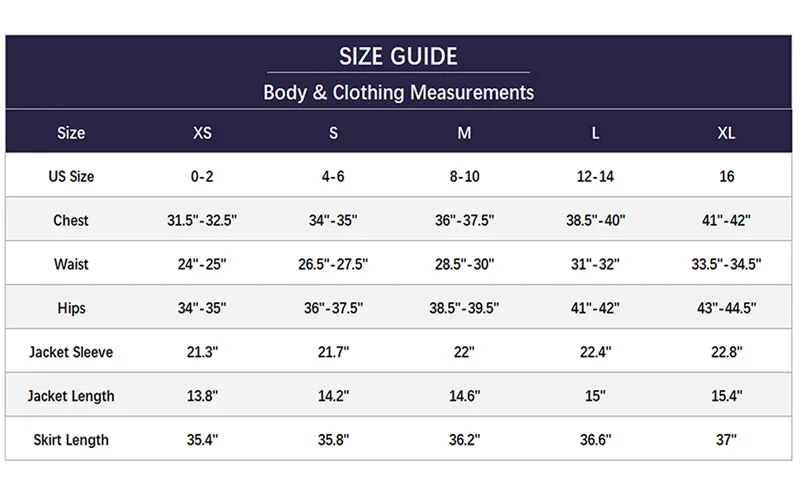Click the SIZE GUIDE title

point(398,56)
